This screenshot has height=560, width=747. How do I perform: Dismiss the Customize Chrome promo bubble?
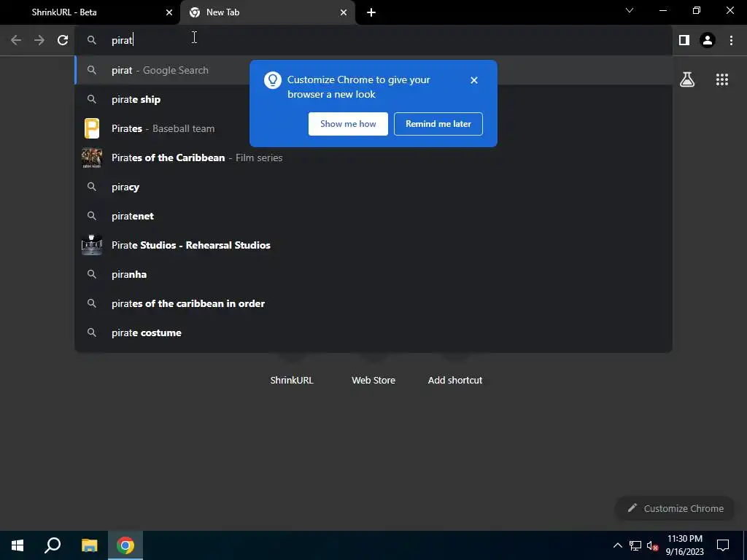473,80
